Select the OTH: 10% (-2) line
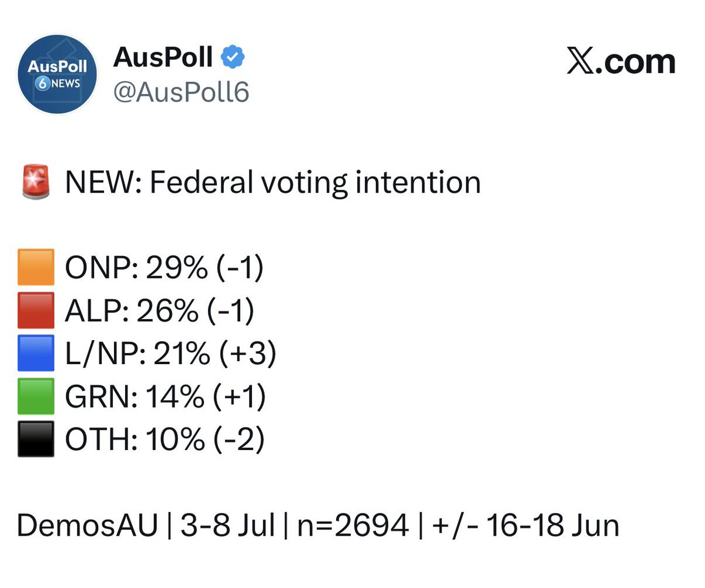 (164, 440)
